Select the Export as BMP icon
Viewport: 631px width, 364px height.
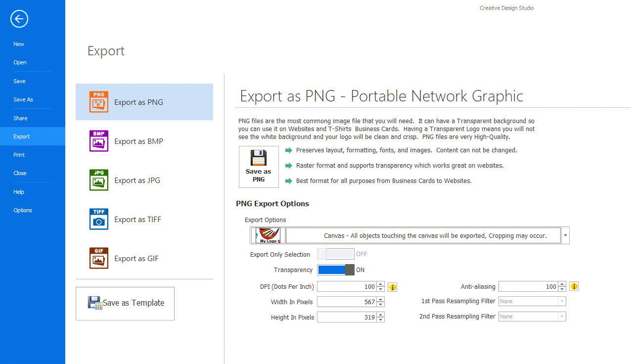99,141
